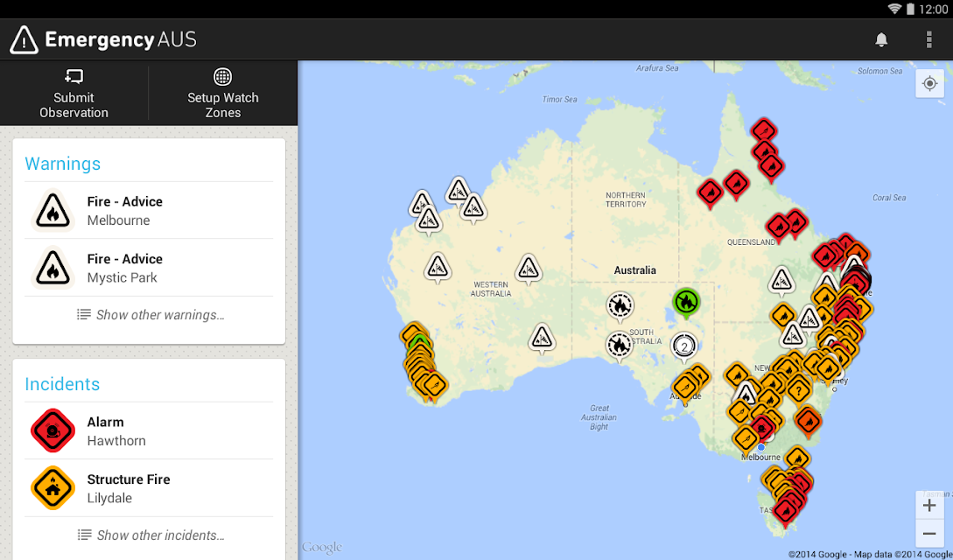This screenshot has height=560, width=953.
Task: Select the Warnings section heading
Action: 63,164
